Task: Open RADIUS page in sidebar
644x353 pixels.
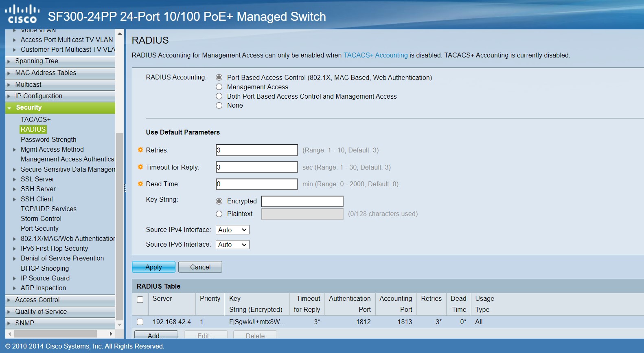Action: click(33, 129)
